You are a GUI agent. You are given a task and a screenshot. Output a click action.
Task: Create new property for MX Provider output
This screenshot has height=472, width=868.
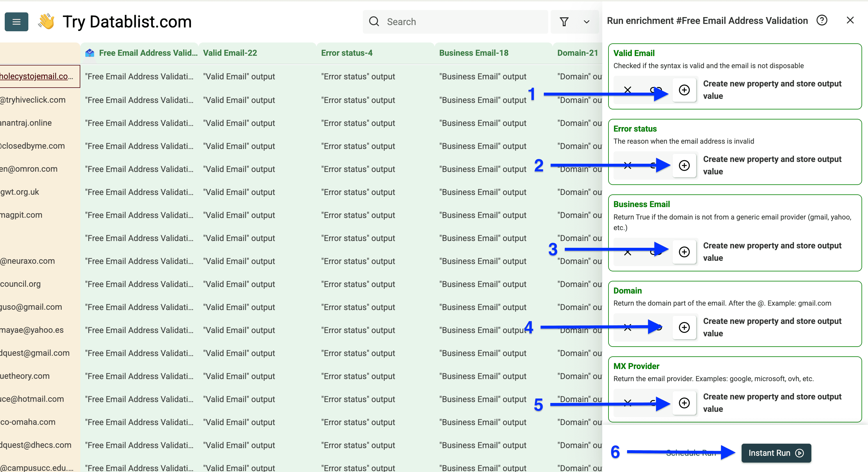click(684, 403)
